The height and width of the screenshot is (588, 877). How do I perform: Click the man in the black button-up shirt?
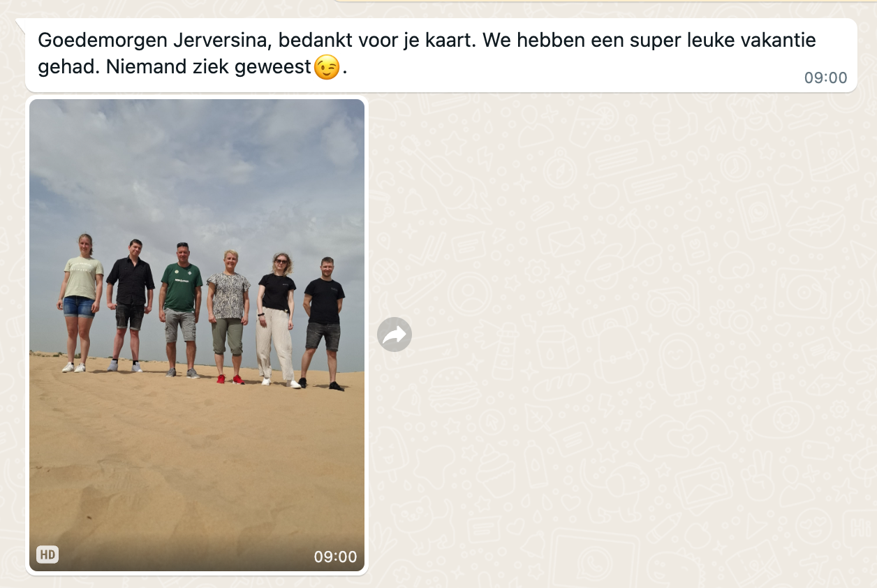point(130,304)
